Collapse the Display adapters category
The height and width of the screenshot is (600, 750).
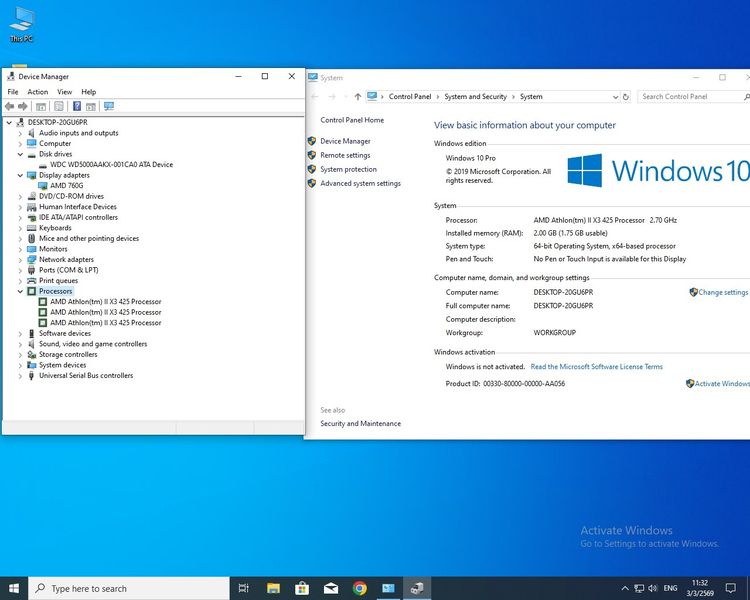pos(20,175)
